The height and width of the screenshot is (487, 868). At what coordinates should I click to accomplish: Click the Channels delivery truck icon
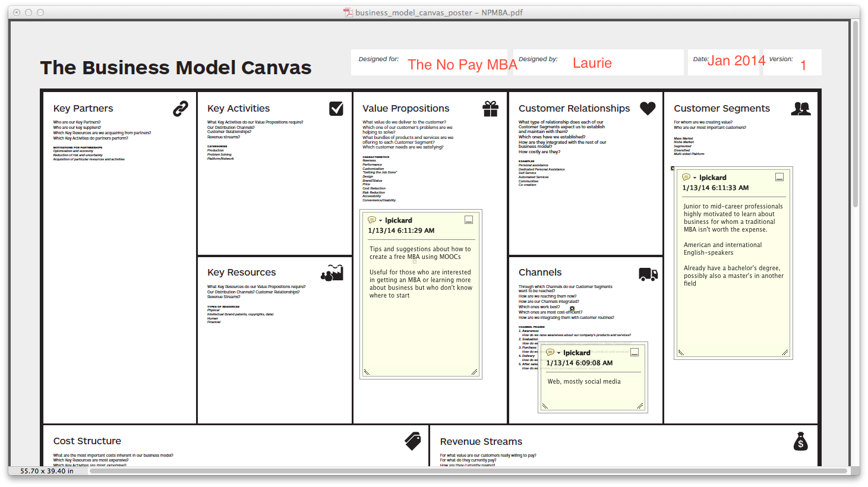[x=648, y=274]
